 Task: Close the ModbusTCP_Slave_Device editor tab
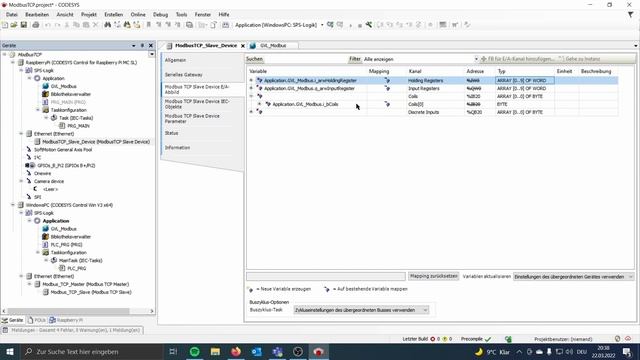tap(243, 46)
